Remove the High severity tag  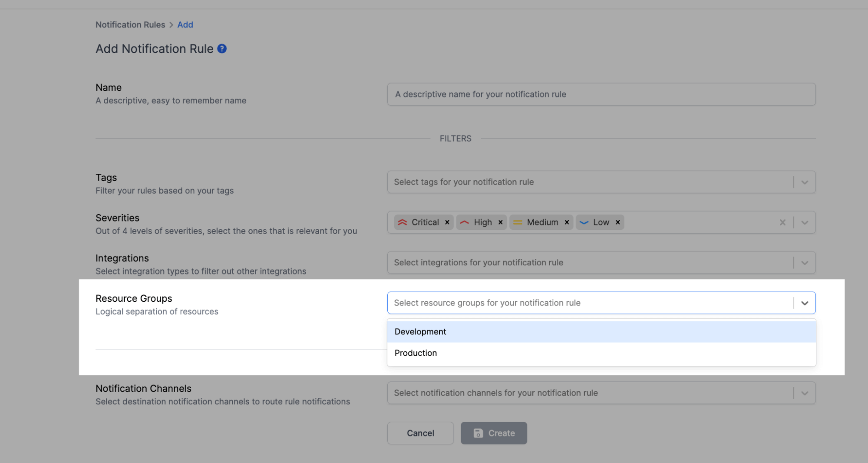coord(500,222)
